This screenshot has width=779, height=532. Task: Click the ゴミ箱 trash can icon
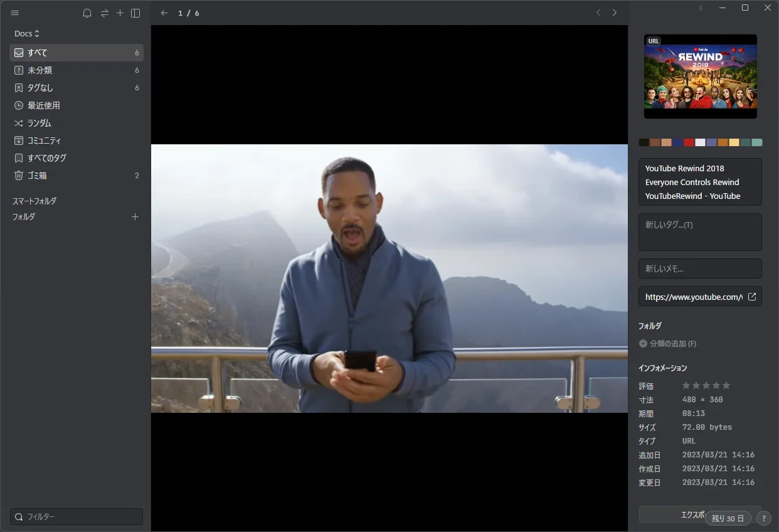point(19,176)
